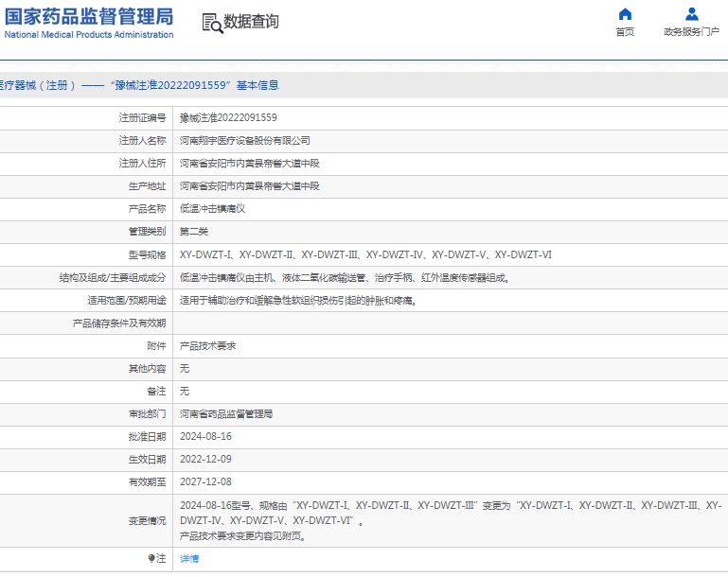Click the 政务服务门户 text label
This screenshot has width=728, height=577.
[691, 31]
